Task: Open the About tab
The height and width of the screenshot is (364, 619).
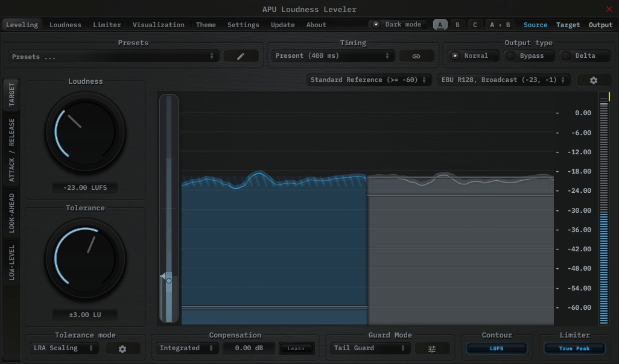Action: click(x=316, y=25)
